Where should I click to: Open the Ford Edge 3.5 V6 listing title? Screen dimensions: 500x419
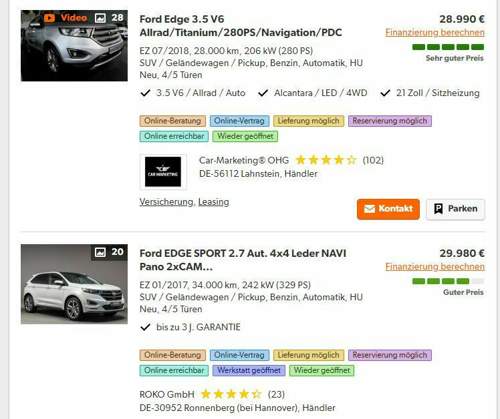[x=241, y=26]
